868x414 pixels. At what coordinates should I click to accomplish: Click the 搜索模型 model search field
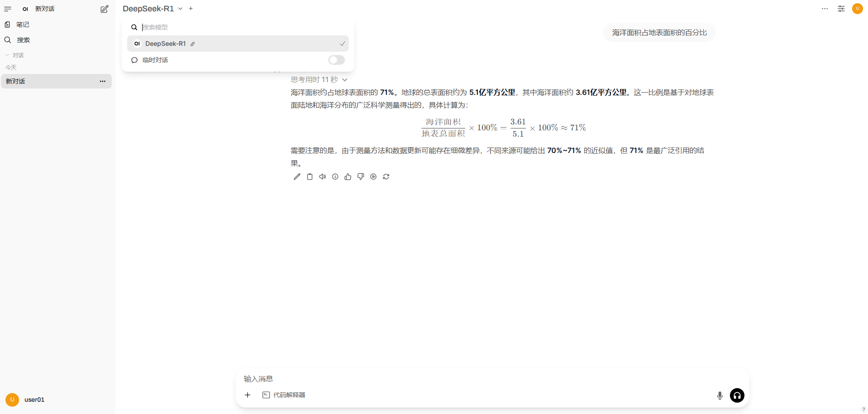(182, 27)
